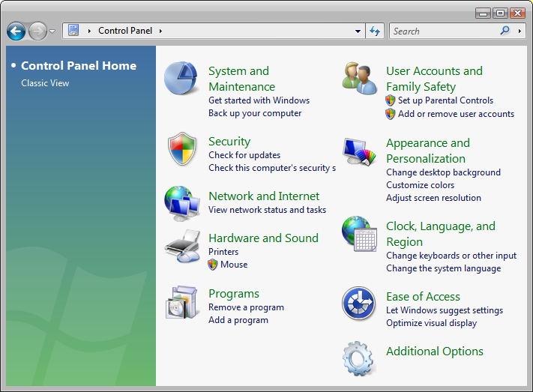The width and height of the screenshot is (533, 392).
Task: Open the search options arrow
Action: [520, 31]
